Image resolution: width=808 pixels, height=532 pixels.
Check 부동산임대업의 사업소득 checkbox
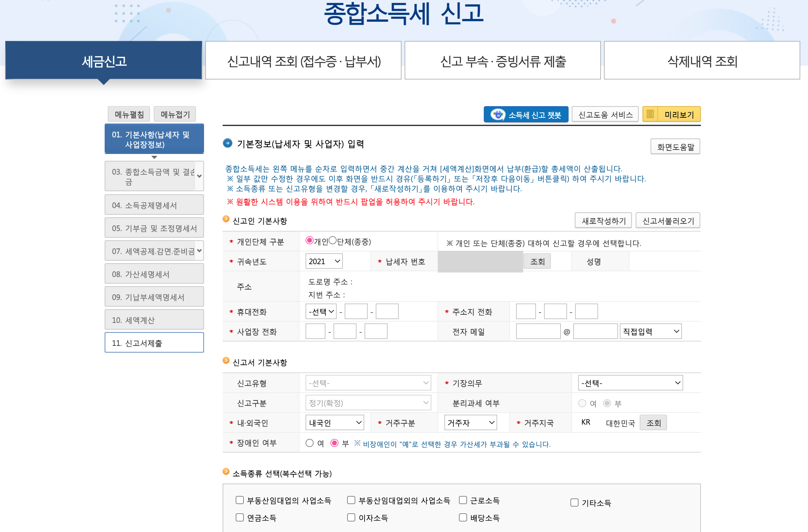(240, 500)
